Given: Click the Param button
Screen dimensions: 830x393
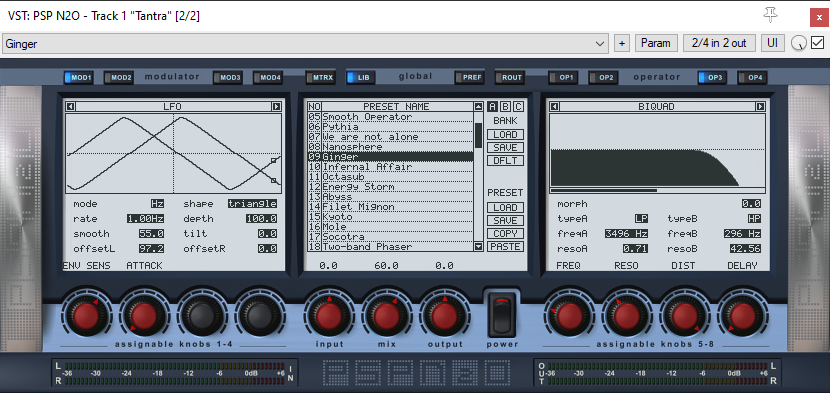Looking at the screenshot, I should (x=656, y=43).
